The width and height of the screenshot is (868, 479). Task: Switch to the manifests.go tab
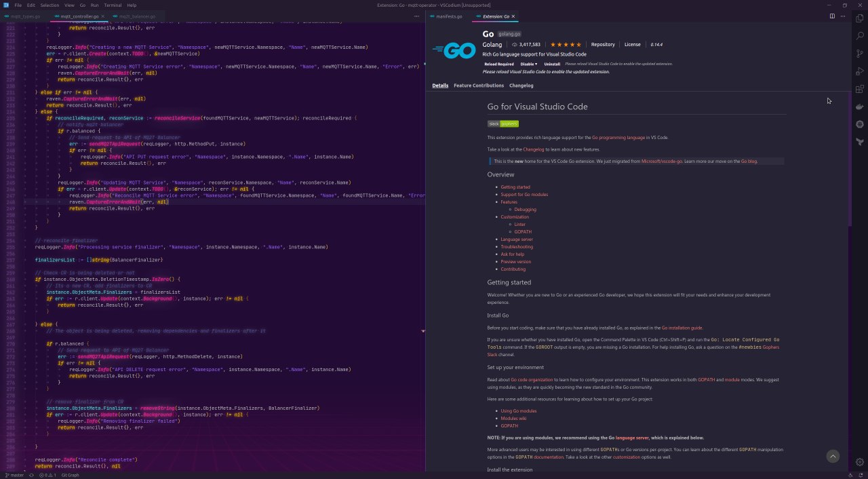pos(448,16)
